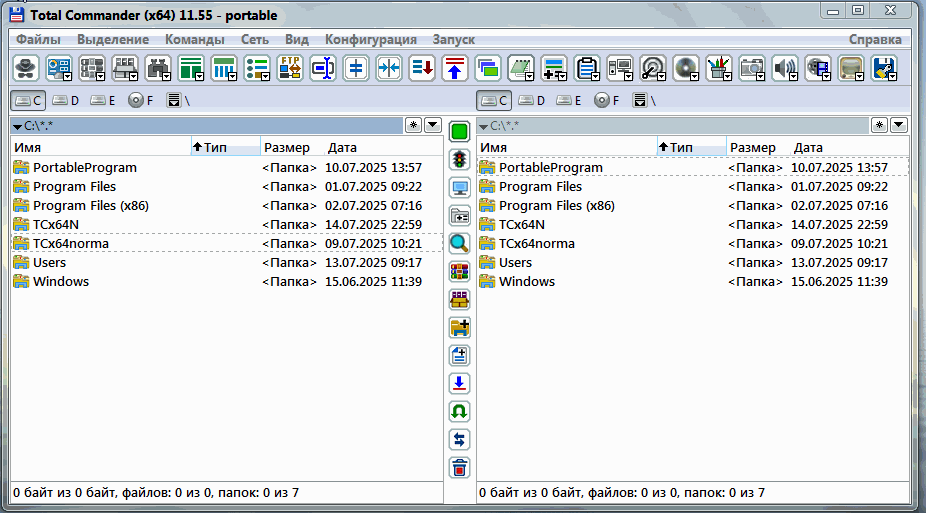Open the Справка help menu
Screen dimensions: 926x513
[x=875, y=40]
